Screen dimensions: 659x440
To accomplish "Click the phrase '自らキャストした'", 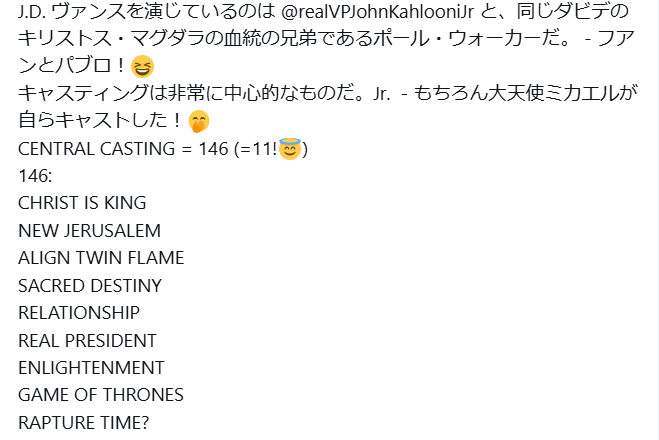I will click(92, 123).
